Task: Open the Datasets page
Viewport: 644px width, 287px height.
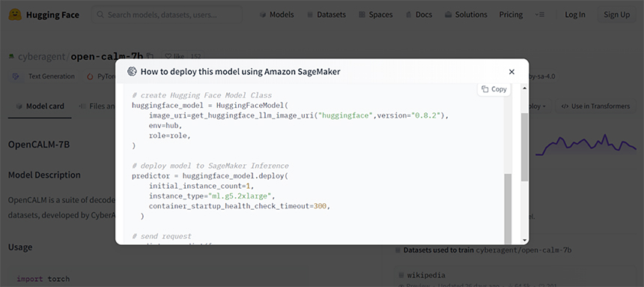Action: point(326,14)
